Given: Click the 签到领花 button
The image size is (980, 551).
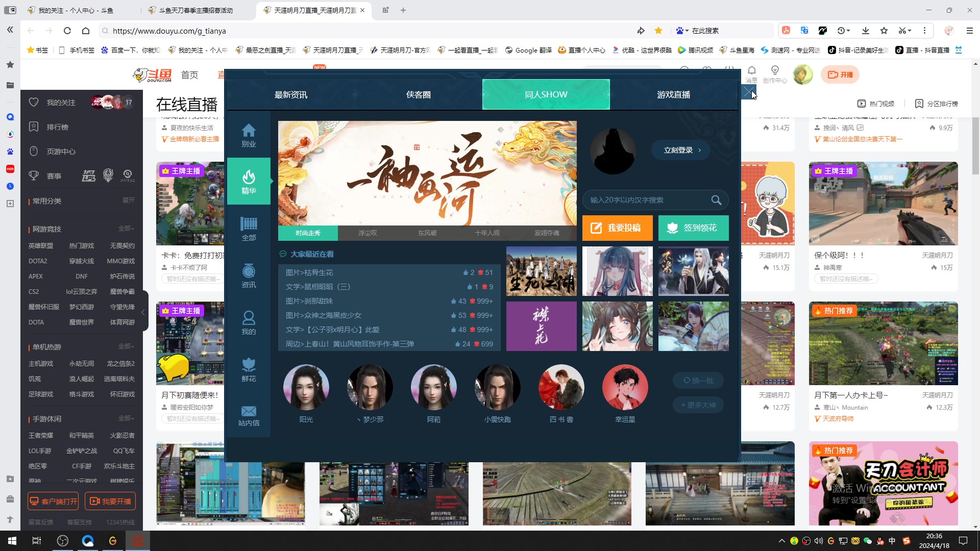Looking at the screenshot, I should (x=694, y=228).
